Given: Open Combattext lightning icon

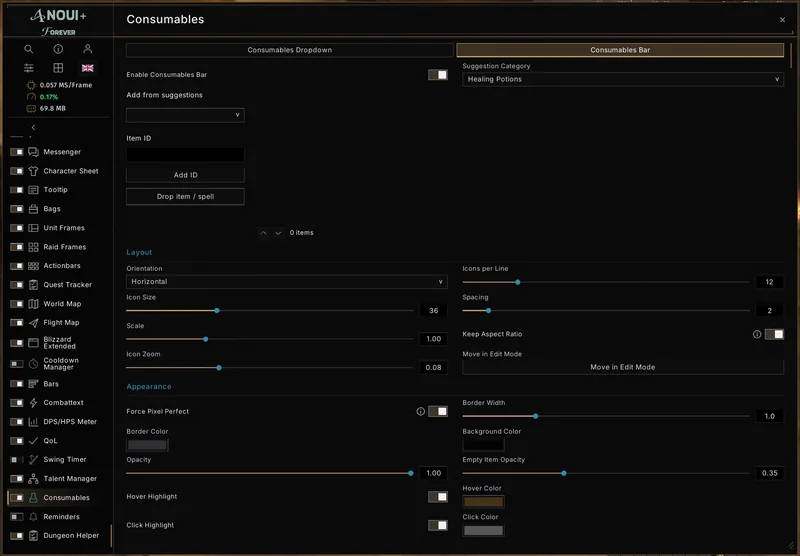Looking at the screenshot, I should tap(33, 402).
